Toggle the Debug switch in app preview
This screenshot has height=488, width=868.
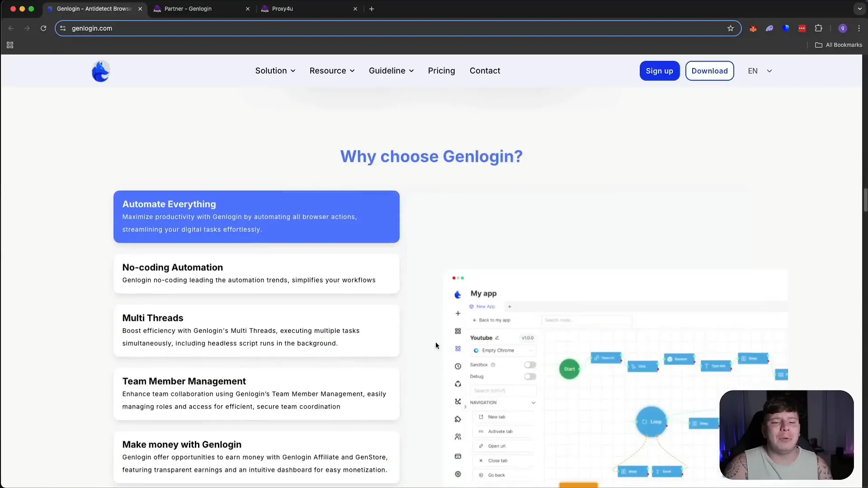pos(530,376)
